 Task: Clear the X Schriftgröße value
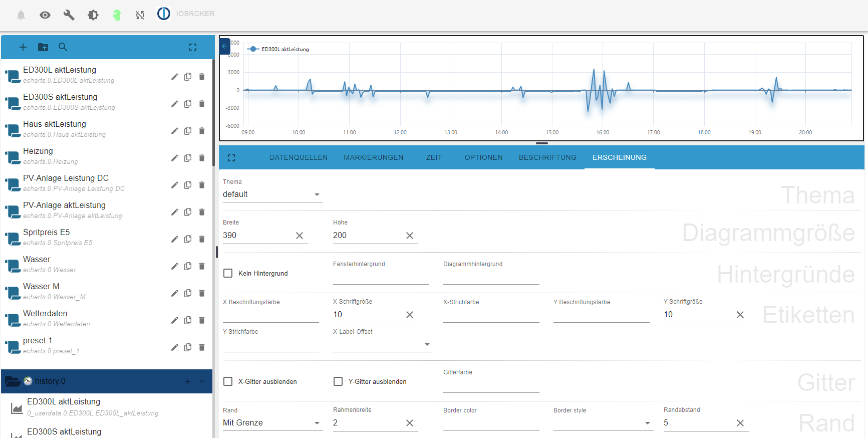(x=410, y=315)
